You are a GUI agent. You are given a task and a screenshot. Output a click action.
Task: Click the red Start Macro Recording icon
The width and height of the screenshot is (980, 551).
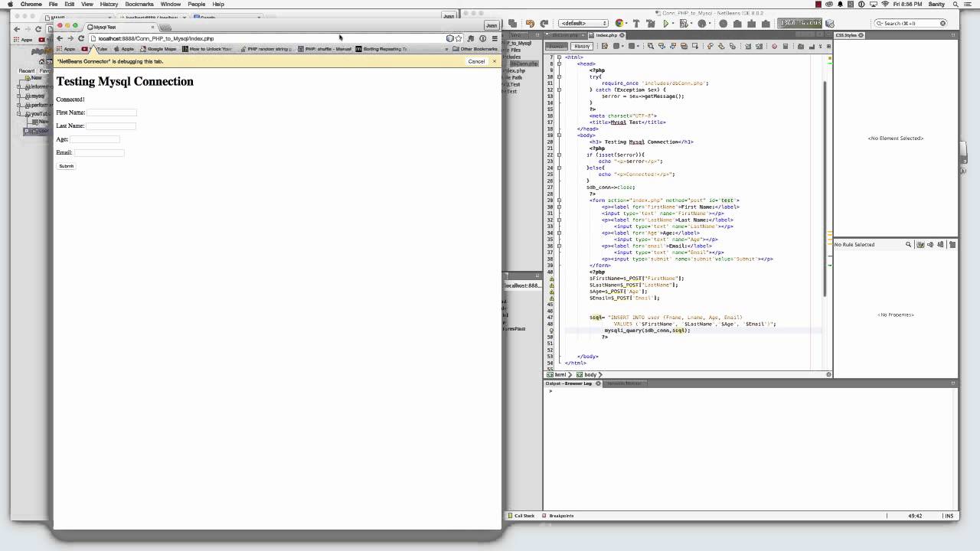(774, 46)
